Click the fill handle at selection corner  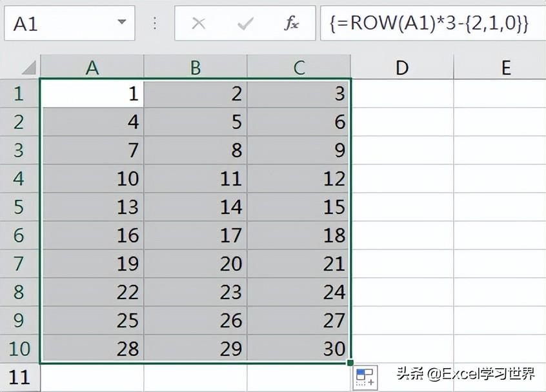(351, 362)
